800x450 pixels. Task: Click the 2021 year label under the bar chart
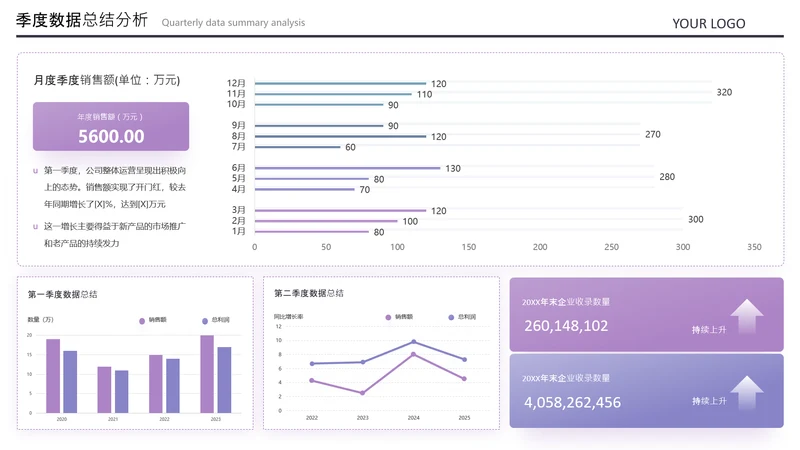(x=113, y=419)
